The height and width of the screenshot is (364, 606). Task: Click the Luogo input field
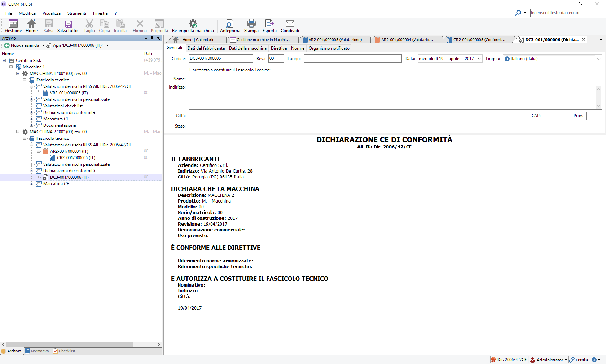click(x=352, y=59)
